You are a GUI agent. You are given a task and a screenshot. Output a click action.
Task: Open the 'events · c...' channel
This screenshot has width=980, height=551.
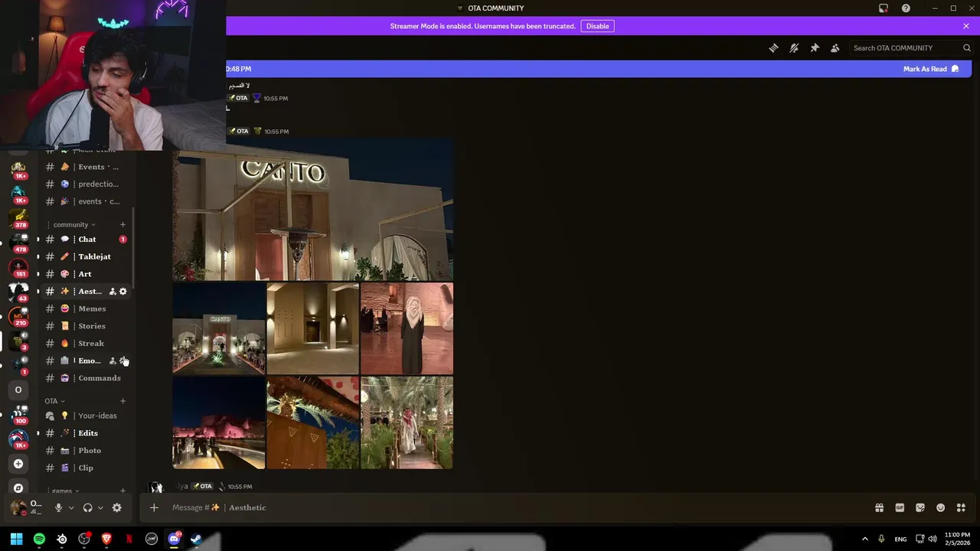point(87,201)
